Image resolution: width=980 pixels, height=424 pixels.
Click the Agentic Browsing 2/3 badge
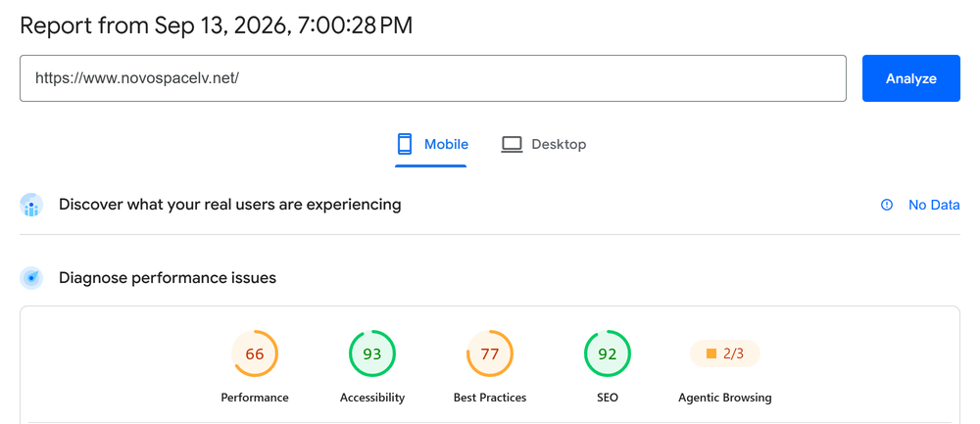725,353
